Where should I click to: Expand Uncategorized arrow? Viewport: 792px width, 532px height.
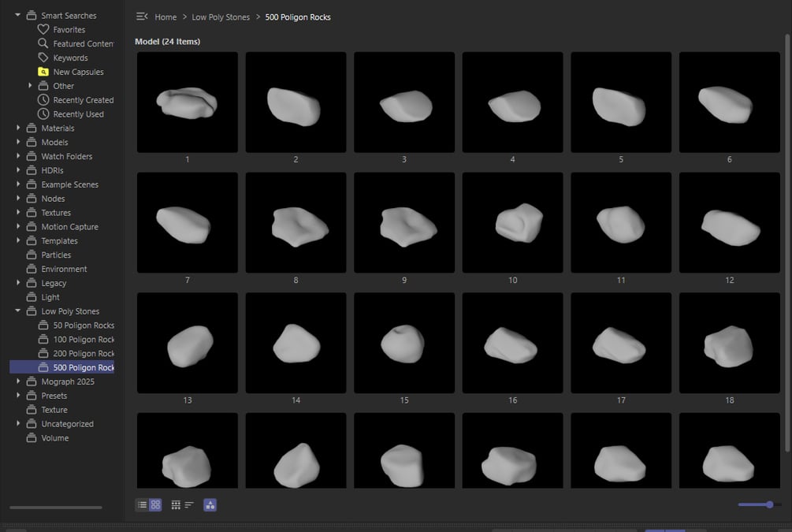tap(18, 424)
